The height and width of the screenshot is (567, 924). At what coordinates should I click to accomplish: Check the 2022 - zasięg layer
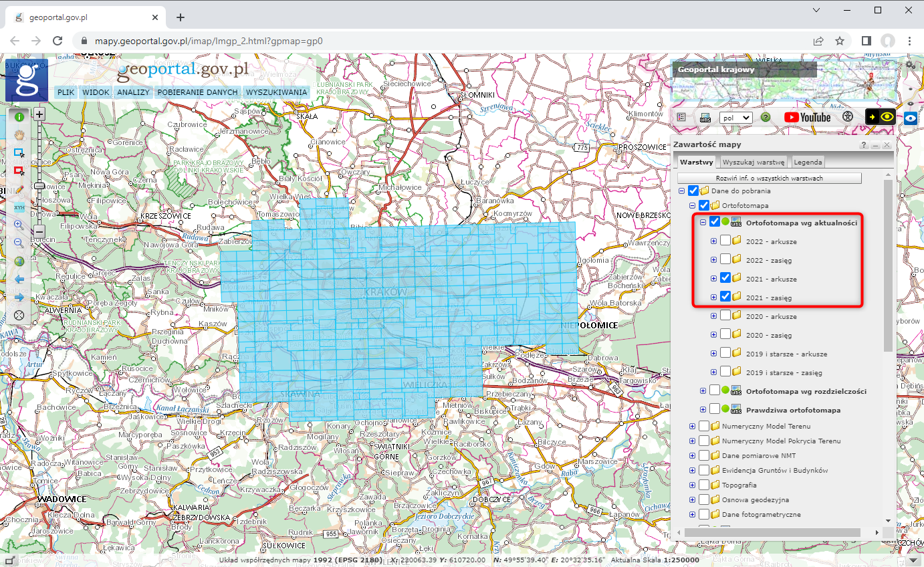(x=725, y=259)
